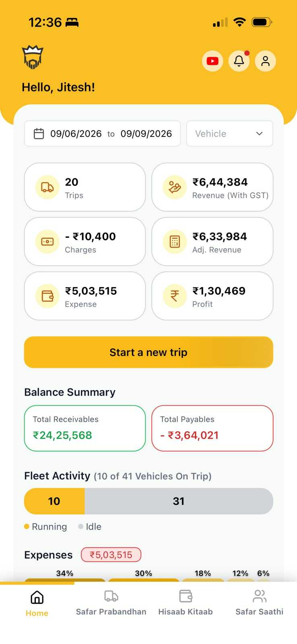Tap the wallet icon on Expense card
297x644 pixels.
47,296
